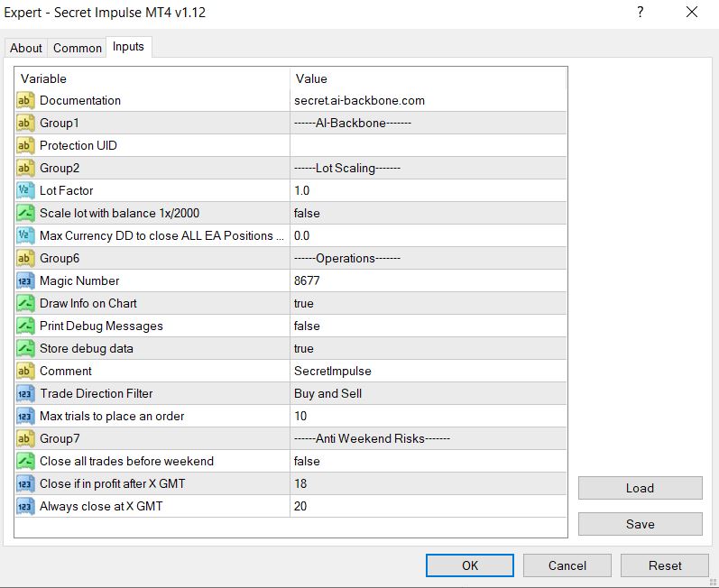Click the integer icon beside Magic Number

[25, 280]
